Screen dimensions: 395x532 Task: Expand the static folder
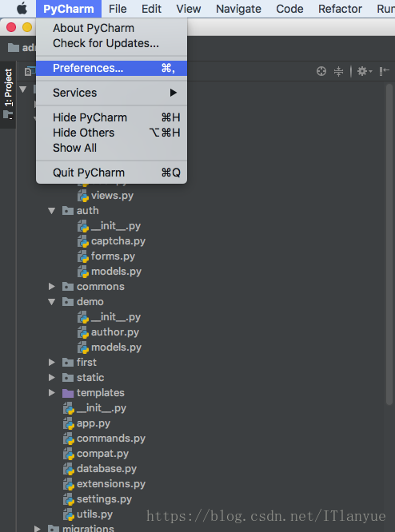tap(52, 378)
